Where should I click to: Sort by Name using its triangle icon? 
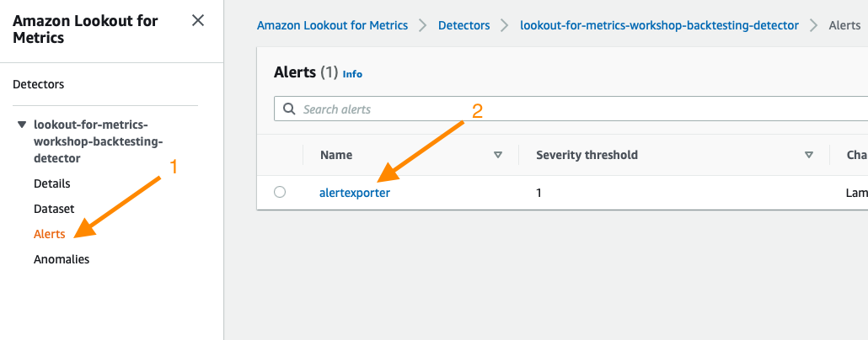tap(498, 156)
